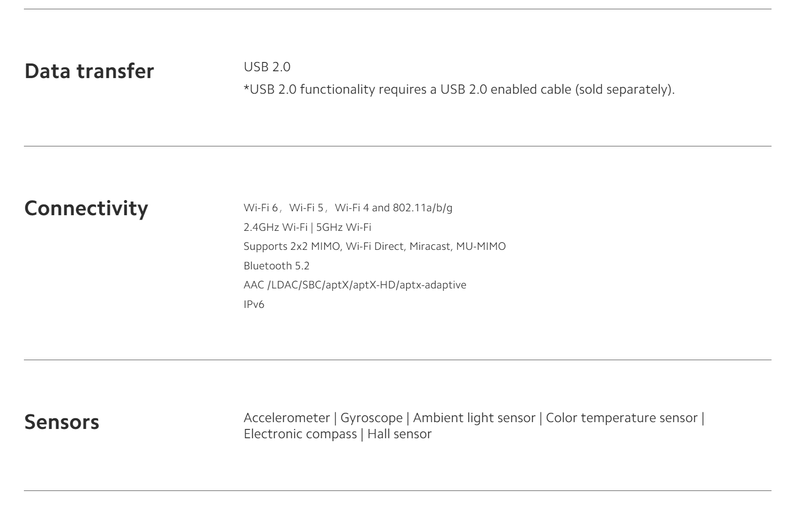Click the USB 2.0 specification text
This screenshot has height=509, width=812.
coord(267,67)
